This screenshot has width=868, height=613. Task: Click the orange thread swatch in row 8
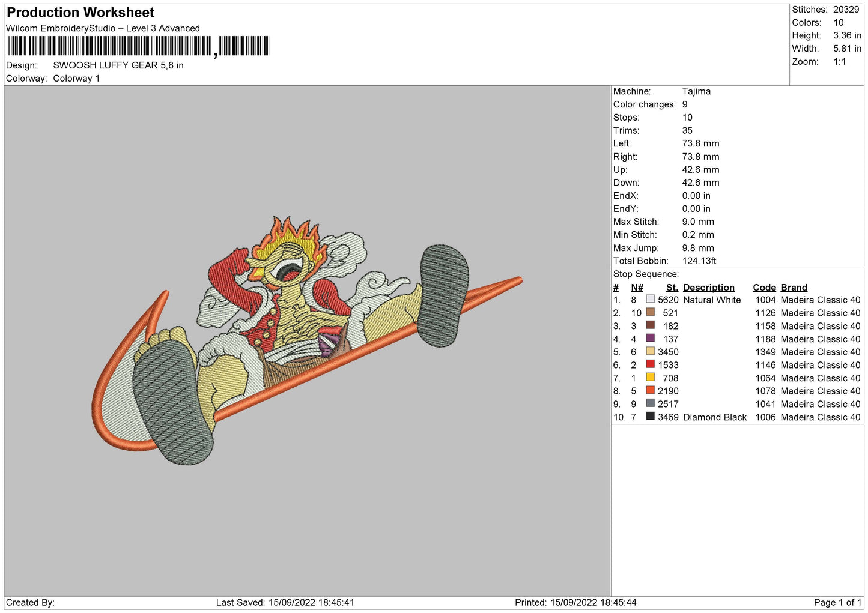point(650,390)
